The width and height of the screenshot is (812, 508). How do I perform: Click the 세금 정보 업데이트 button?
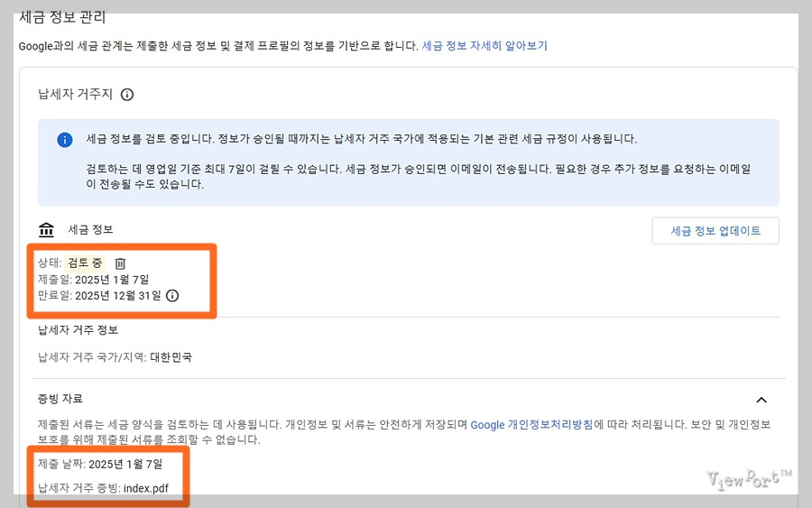pyautogui.click(x=715, y=230)
